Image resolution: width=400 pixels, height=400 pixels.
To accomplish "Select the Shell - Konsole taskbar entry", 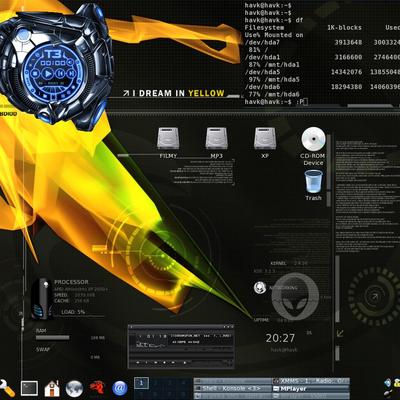I will click(233, 389).
